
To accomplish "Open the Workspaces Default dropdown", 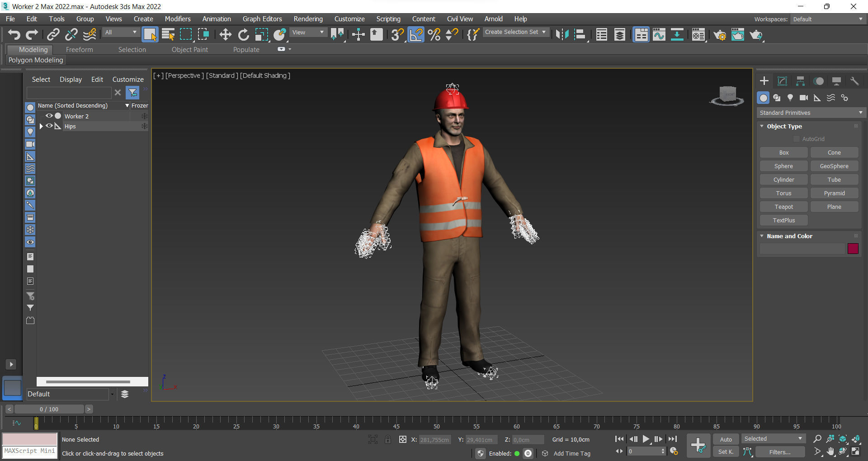I will [x=828, y=19].
